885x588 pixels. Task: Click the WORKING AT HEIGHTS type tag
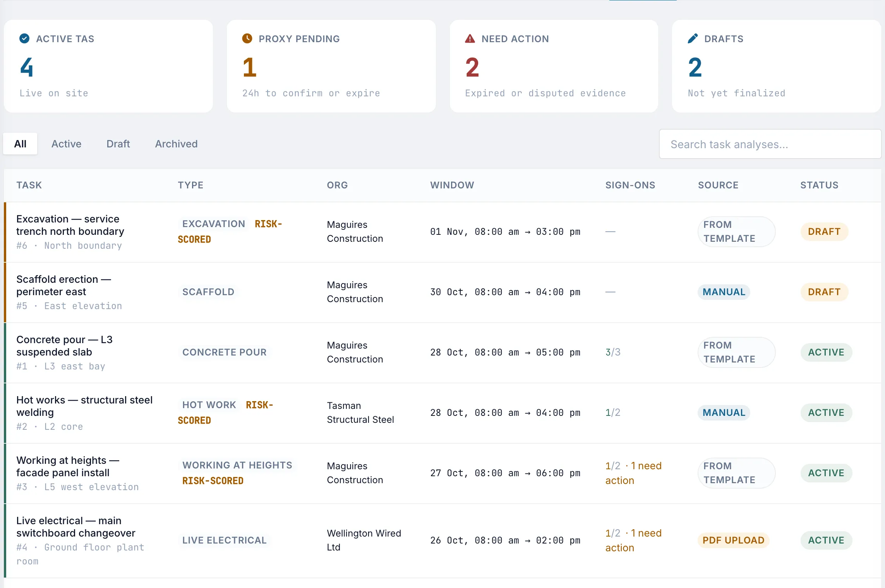[237, 465]
